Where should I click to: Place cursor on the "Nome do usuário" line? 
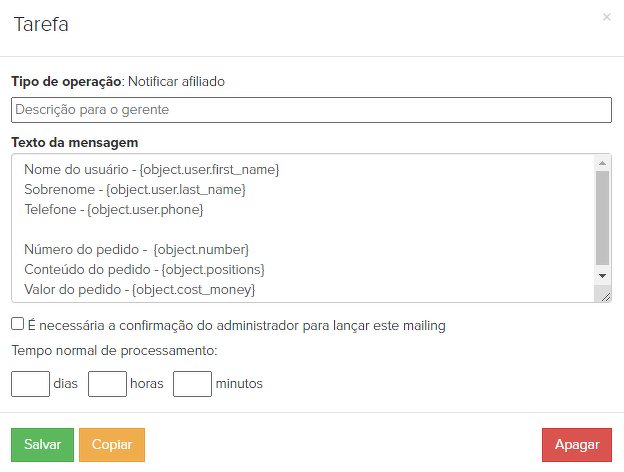[150, 170]
